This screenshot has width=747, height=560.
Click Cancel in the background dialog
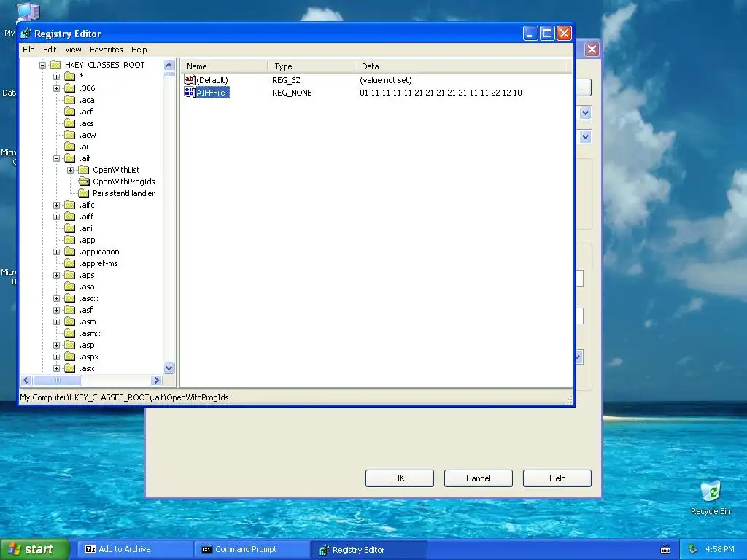coord(479,478)
